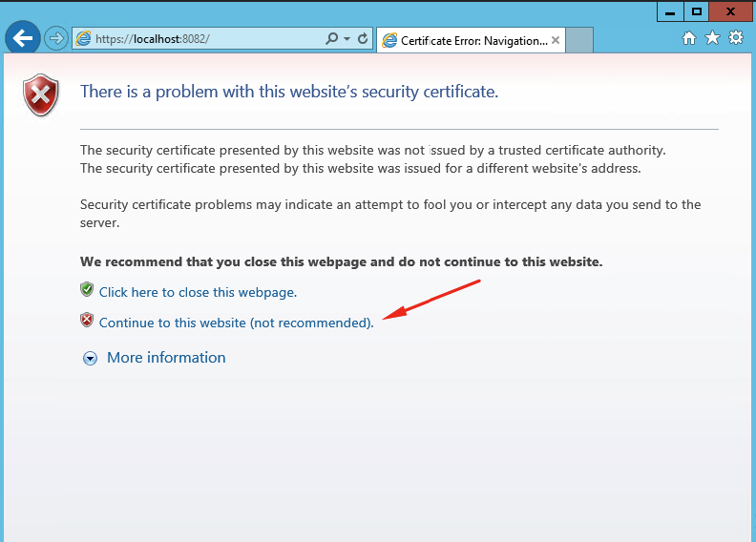Select the Certificate Error tab
The image size is (756, 542).
pyautogui.click(x=471, y=40)
